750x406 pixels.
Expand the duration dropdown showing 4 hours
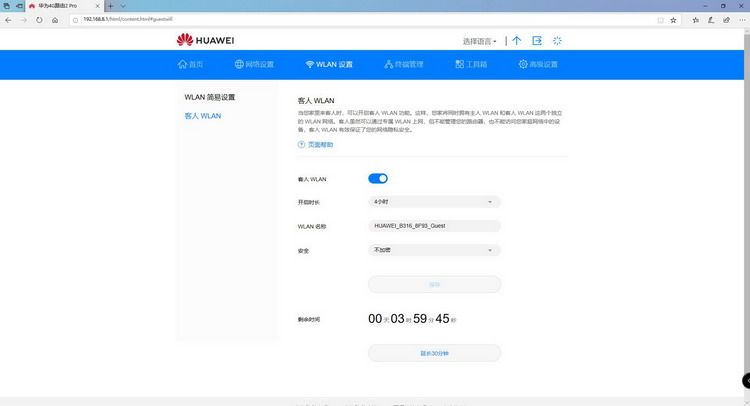tap(434, 202)
